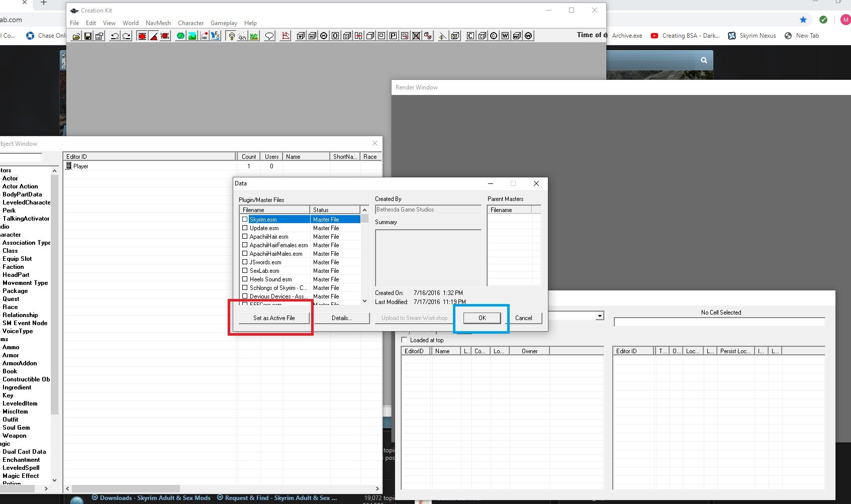Click the HK Havok toolbar icon
The image size is (851, 504).
tap(204, 36)
